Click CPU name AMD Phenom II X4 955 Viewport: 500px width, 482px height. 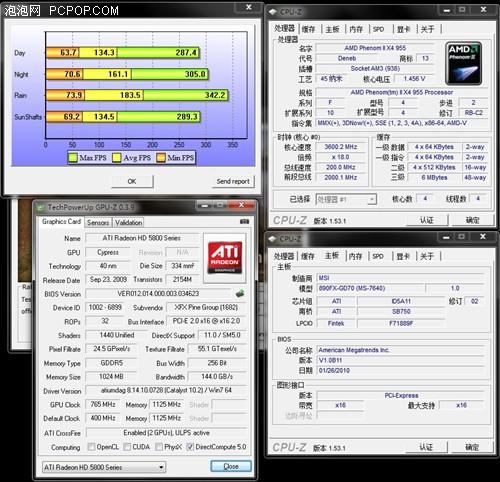click(375, 48)
